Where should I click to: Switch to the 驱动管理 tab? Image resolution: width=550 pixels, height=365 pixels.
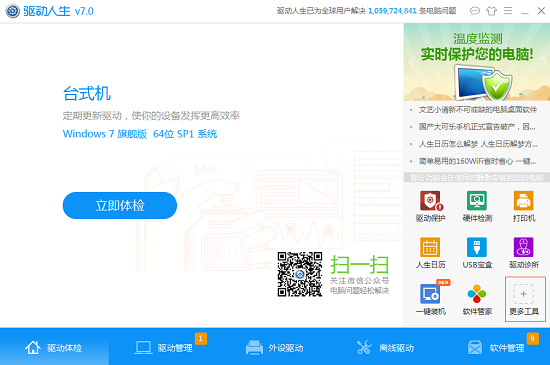tap(165, 347)
